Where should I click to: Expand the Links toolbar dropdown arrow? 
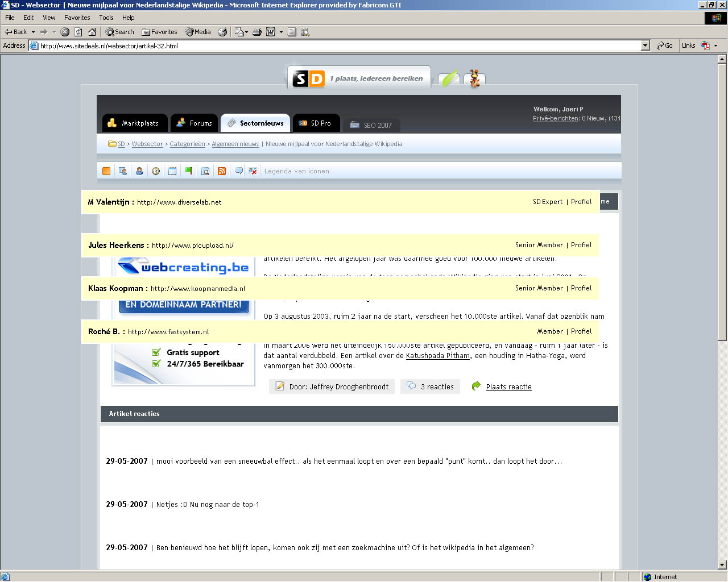pyautogui.click(x=715, y=45)
